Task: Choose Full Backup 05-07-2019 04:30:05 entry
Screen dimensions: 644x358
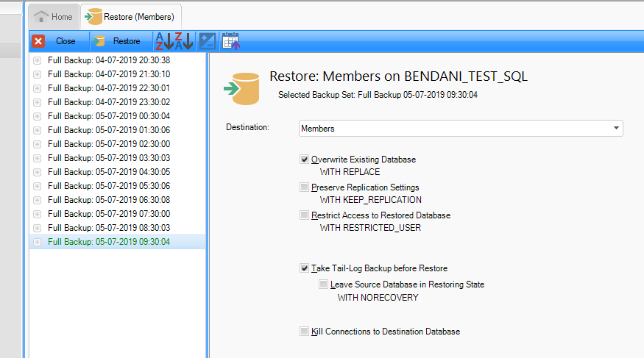Action: (x=109, y=172)
